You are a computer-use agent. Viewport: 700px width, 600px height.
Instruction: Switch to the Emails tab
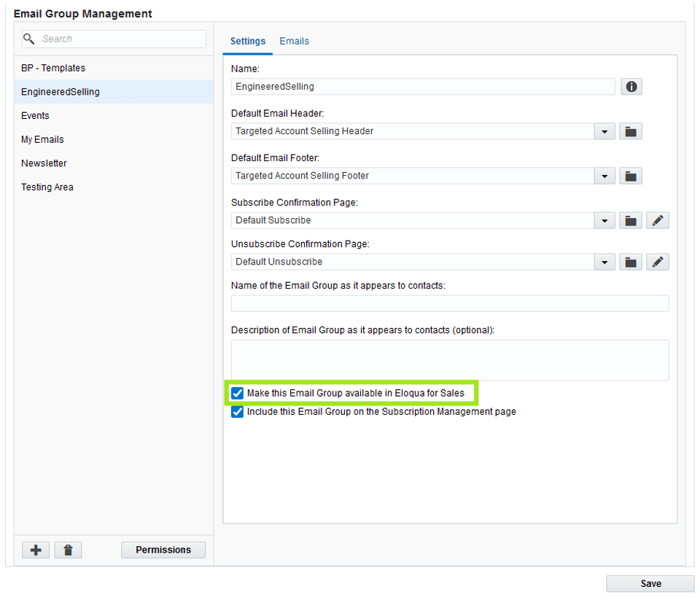(294, 41)
